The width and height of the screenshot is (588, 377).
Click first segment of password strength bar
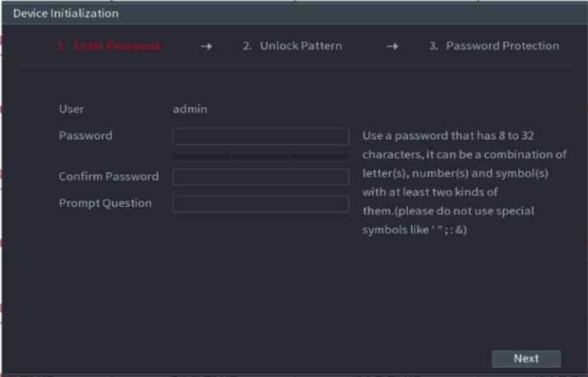tap(201, 155)
